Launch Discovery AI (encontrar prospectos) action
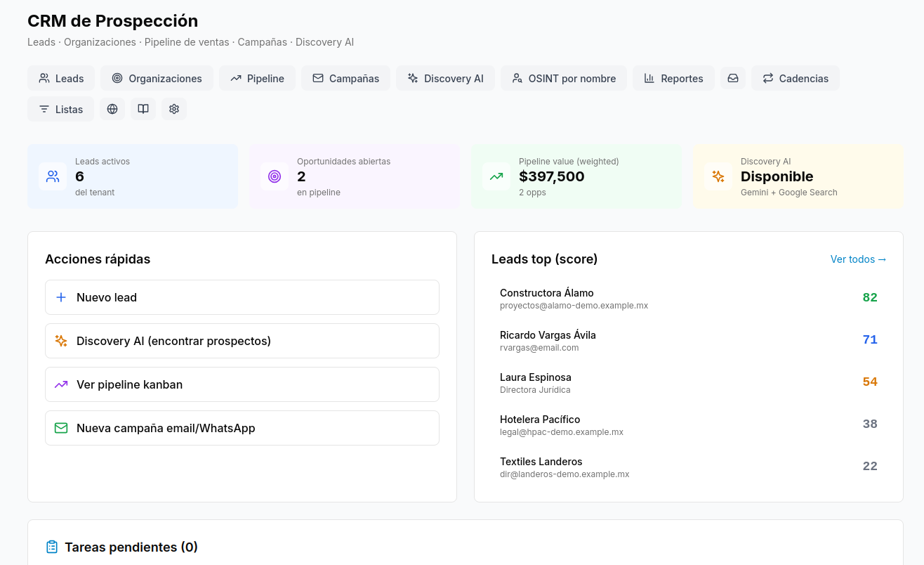The width and height of the screenshot is (924, 565). coord(242,341)
